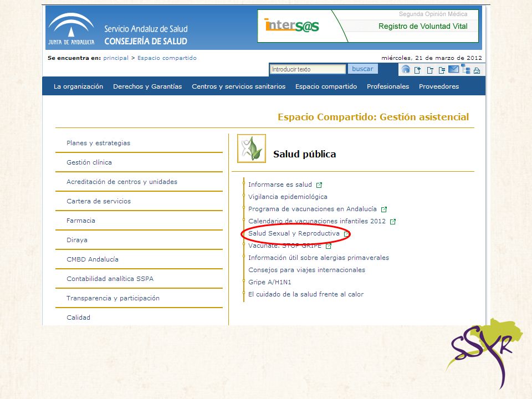Image resolution: width=532 pixels, height=399 pixels.
Task: Select Gestión clínica in sidebar
Action: [x=89, y=162]
